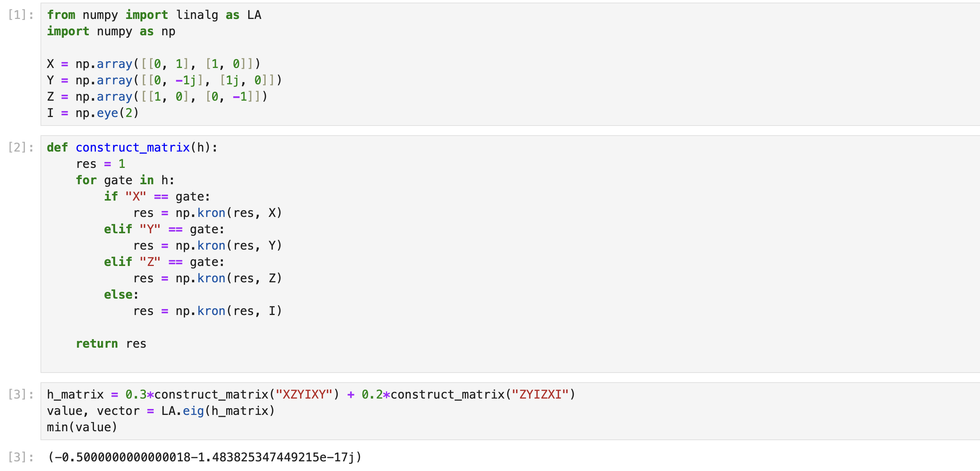Screen dimensions: 980x471
Task: Click the third cell's [3] input prompt
Action: tap(21, 394)
